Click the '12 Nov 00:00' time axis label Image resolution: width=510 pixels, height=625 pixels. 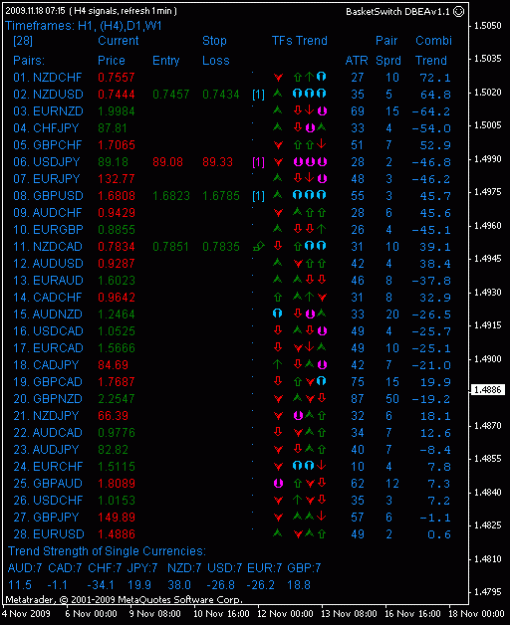click(285, 613)
